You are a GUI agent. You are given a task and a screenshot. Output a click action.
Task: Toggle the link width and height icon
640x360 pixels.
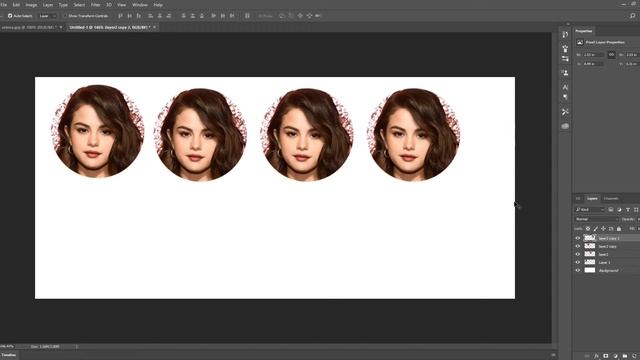(x=611, y=54)
